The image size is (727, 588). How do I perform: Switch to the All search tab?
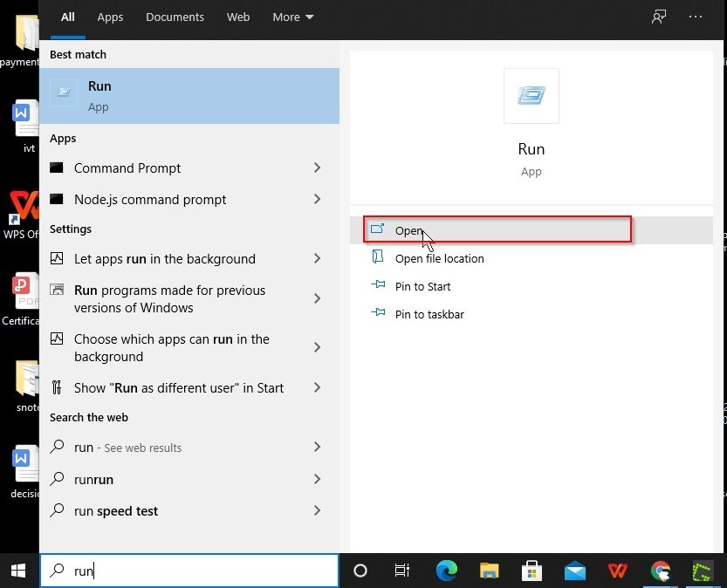pos(68,17)
